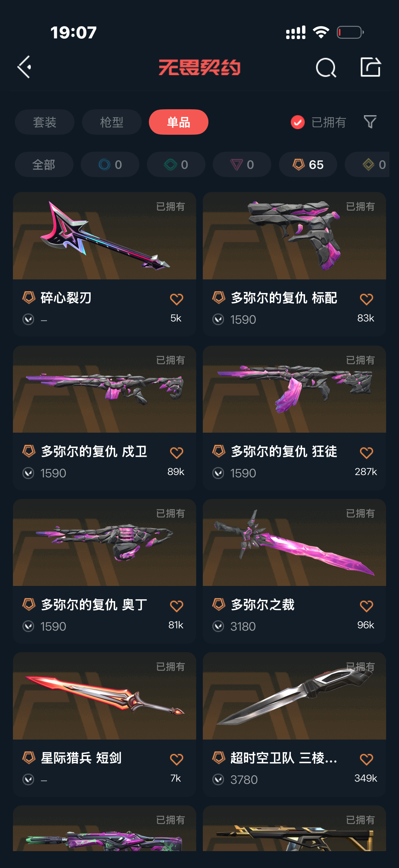
Task: Like 多弥尔的复仇 狂徒 via heart icon
Action: click(366, 452)
